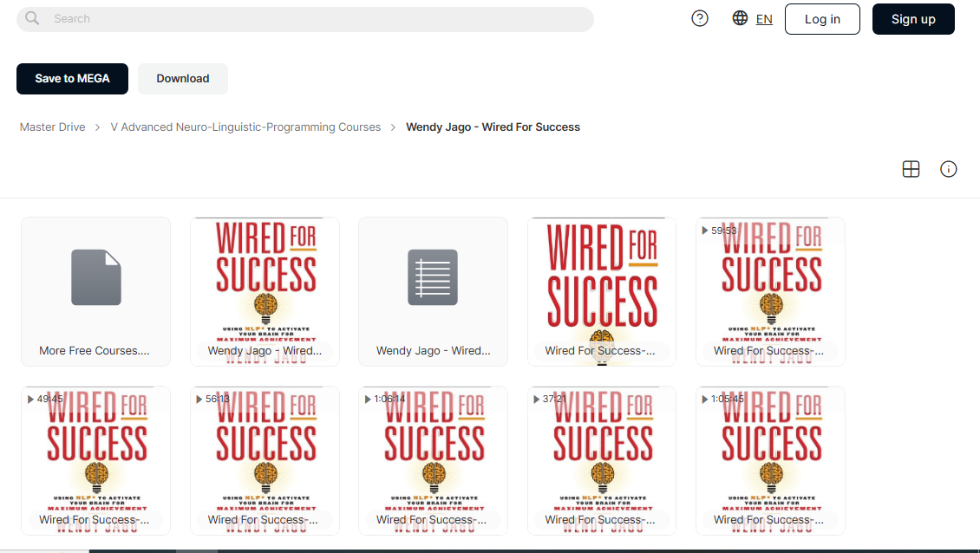Open the EN language selector

[x=764, y=19]
